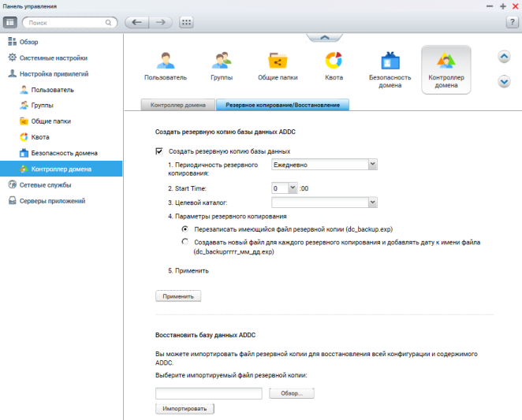The width and height of the screenshot is (522, 420).
Task: Click the backup file path field
Action: [x=209, y=393]
